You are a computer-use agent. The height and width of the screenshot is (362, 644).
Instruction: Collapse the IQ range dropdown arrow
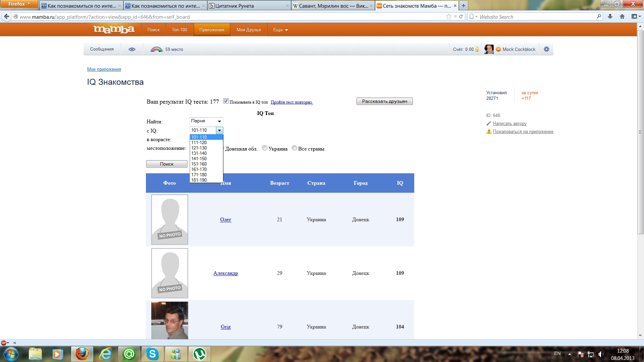click(219, 130)
